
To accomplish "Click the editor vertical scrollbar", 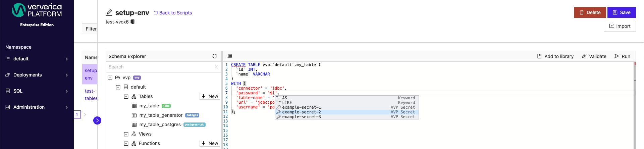I will click(x=635, y=105).
